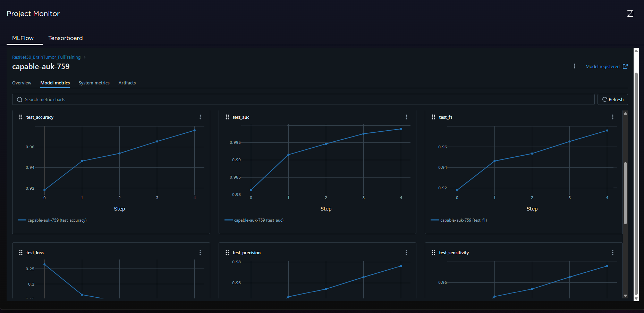
Task: Click the test_precision chart title
Action: tap(246, 253)
